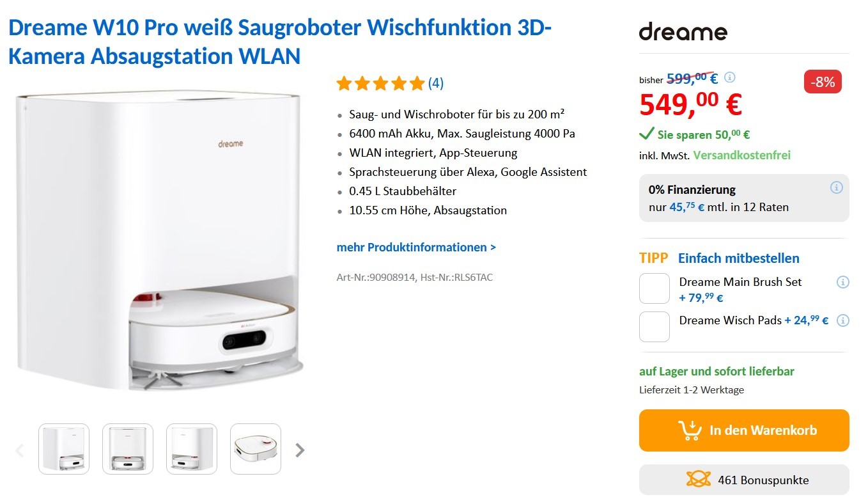
Task: Click the info icon beside the old price
Action: click(729, 77)
